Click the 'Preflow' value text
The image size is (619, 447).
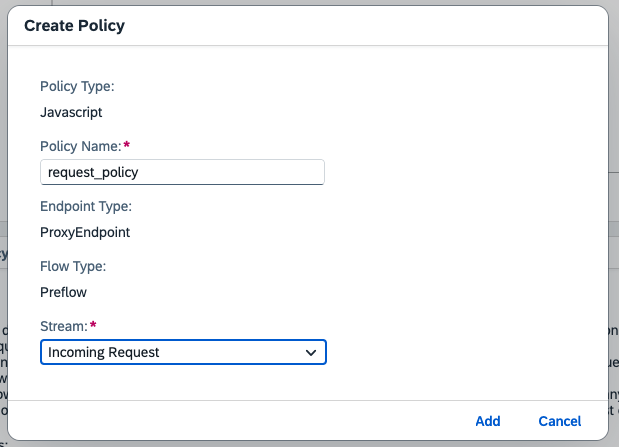tap(64, 292)
